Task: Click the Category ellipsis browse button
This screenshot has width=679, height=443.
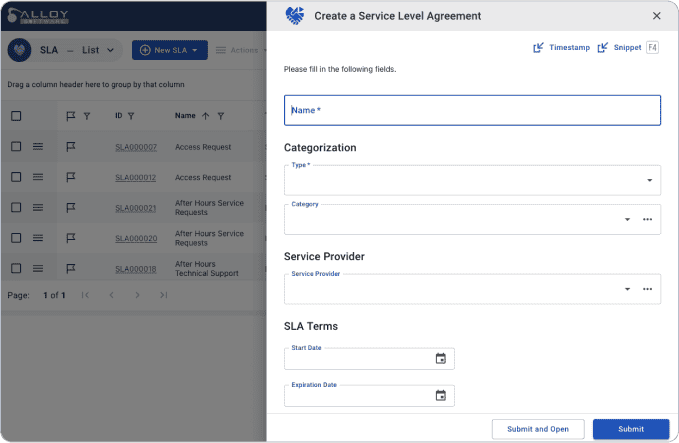Action: pyautogui.click(x=647, y=220)
